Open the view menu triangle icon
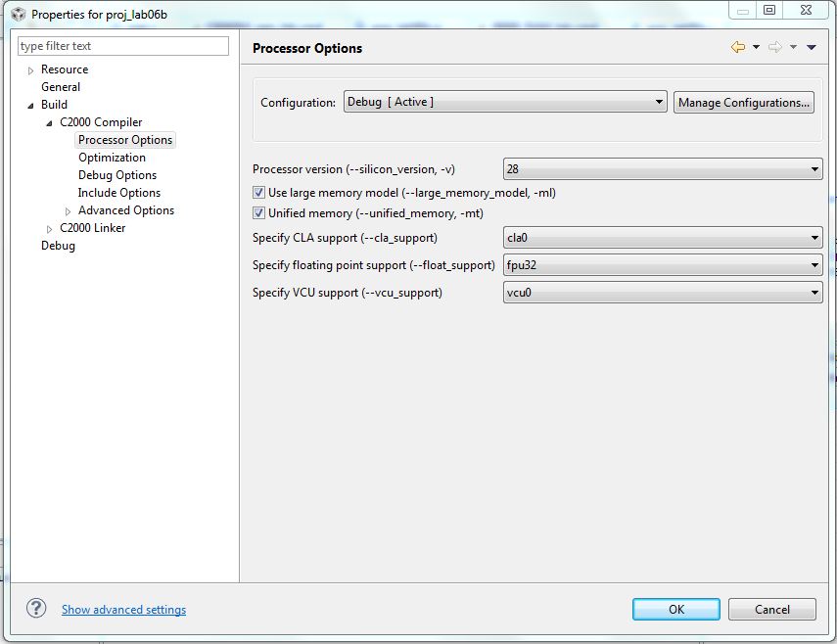Image resolution: width=837 pixels, height=644 pixels. point(811,47)
